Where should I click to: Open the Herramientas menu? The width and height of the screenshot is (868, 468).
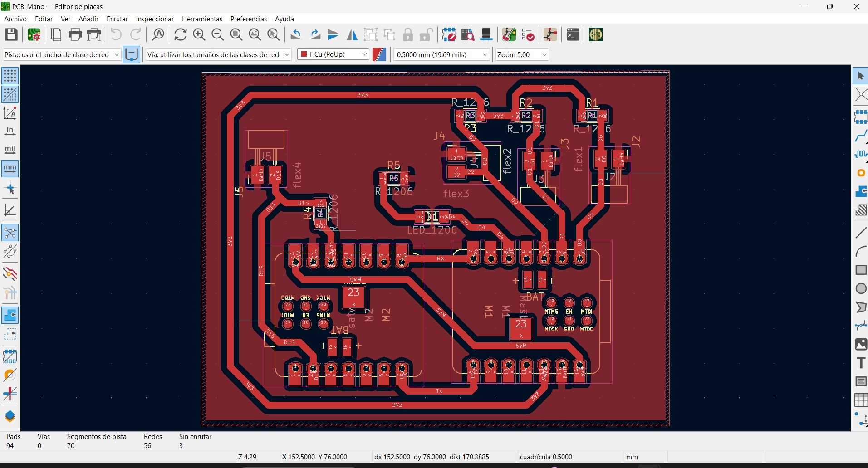[202, 19]
